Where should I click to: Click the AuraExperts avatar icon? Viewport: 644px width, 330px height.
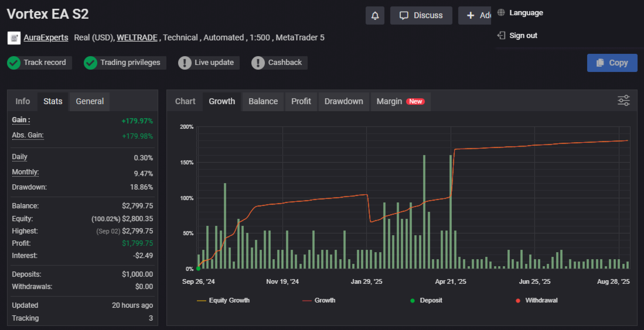click(14, 38)
